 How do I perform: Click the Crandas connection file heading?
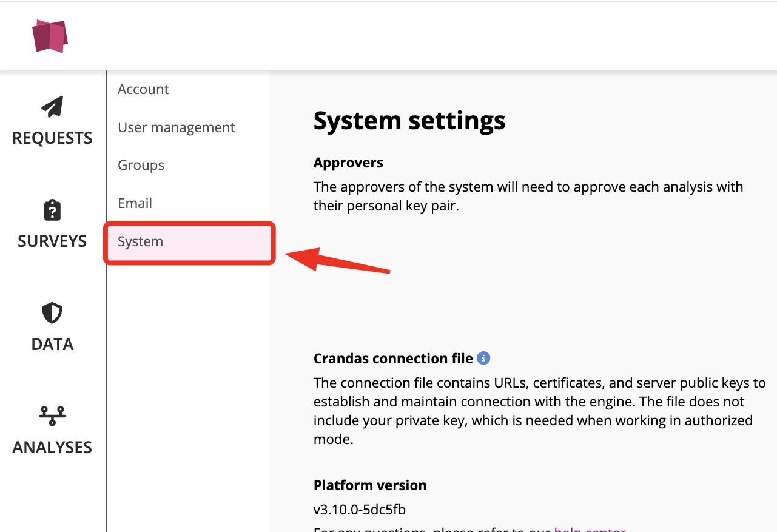393,359
